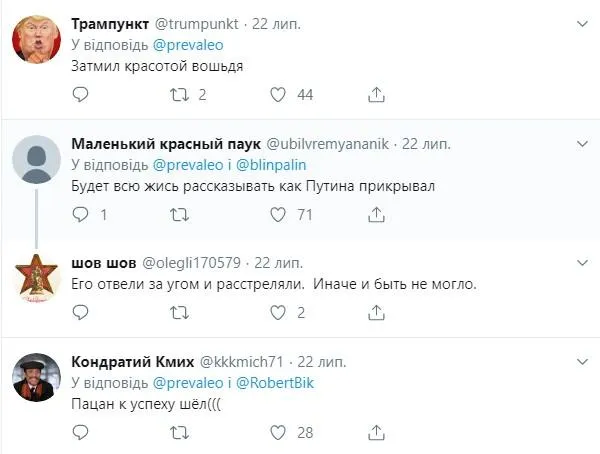This screenshot has height=454, width=600.
Task: Retweet Трампункт's tweet with 2 retweets
Action: pyautogui.click(x=181, y=95)
